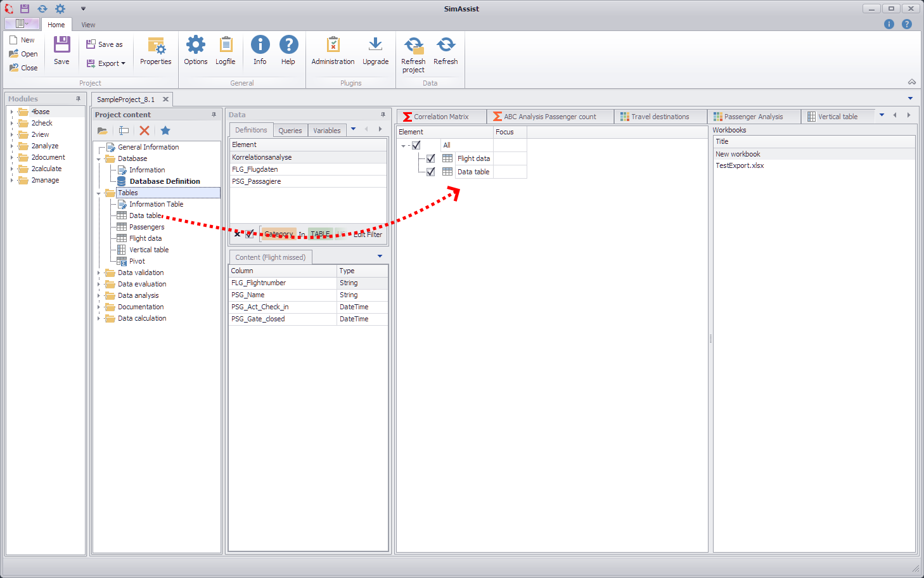
Task: Click the Save as button
Action: point(105,44)
